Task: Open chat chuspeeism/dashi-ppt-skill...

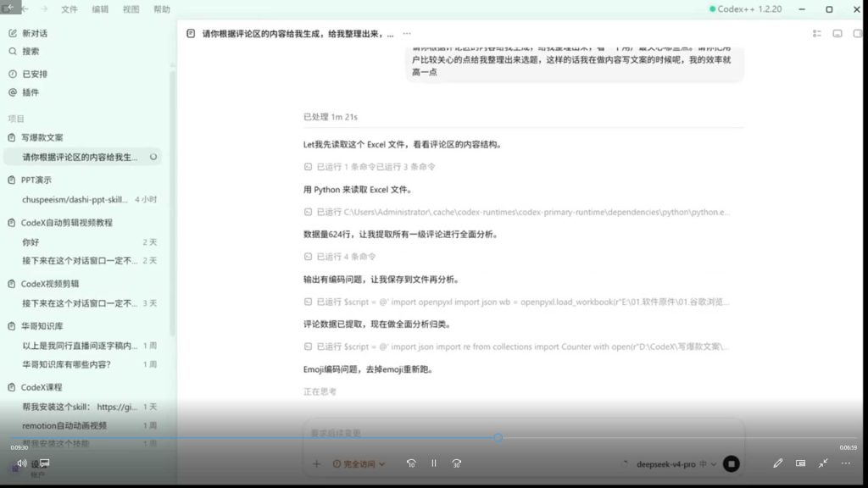Action: pos(83,200)
